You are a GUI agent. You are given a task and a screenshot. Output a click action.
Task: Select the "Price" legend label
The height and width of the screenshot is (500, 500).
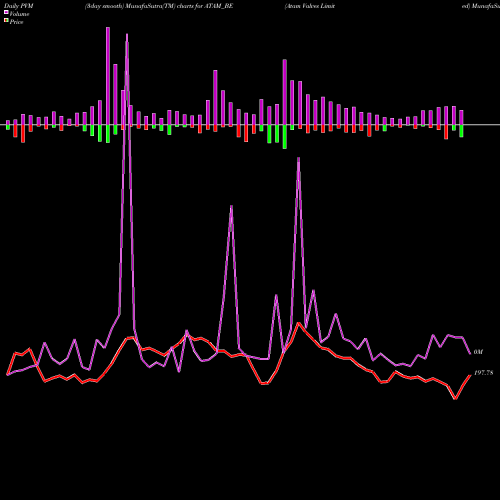tap(16, 22)
